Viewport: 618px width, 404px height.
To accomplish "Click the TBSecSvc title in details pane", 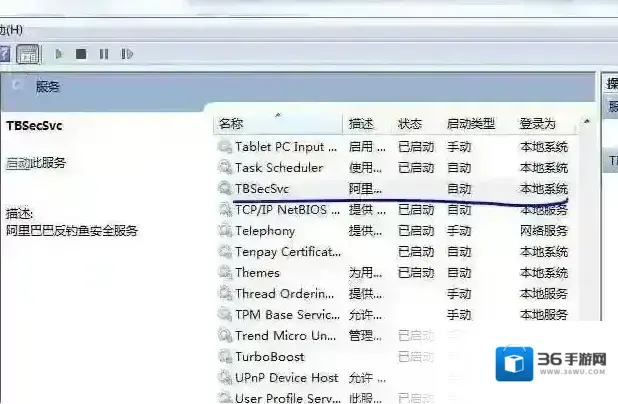I will (34, 126).
